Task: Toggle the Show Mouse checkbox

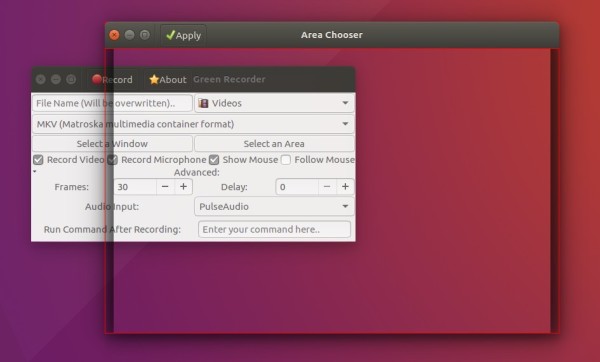Action: (214, 160)
